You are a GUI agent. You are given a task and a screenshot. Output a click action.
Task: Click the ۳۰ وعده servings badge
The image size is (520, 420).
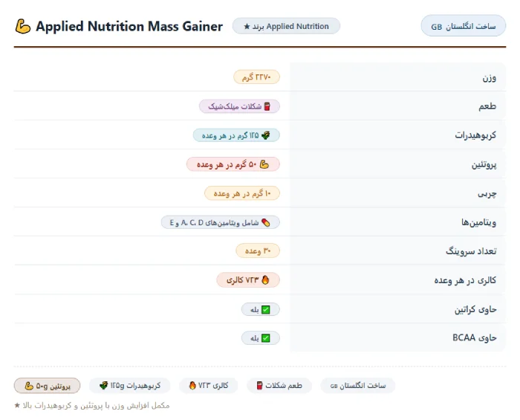[258, 251]
